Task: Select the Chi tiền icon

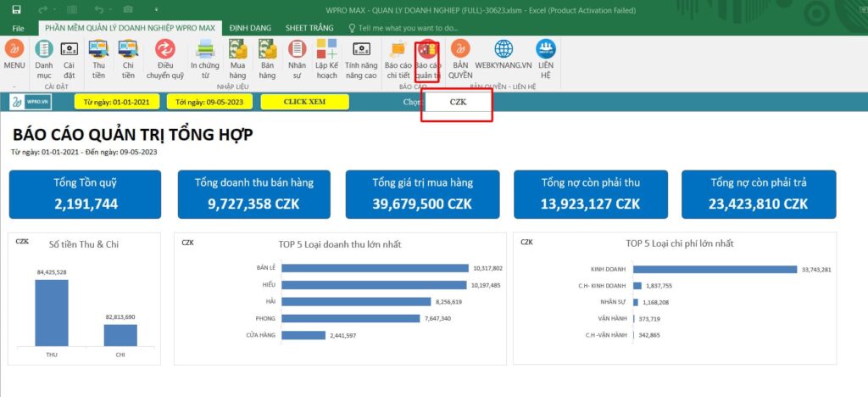Action: point(128,51)
